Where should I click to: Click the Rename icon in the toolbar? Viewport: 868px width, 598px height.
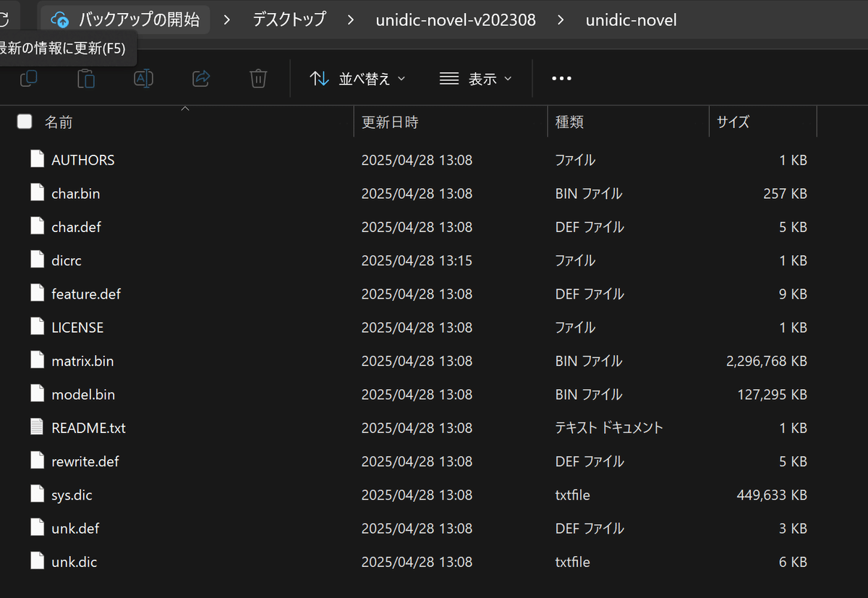point(143,78)
